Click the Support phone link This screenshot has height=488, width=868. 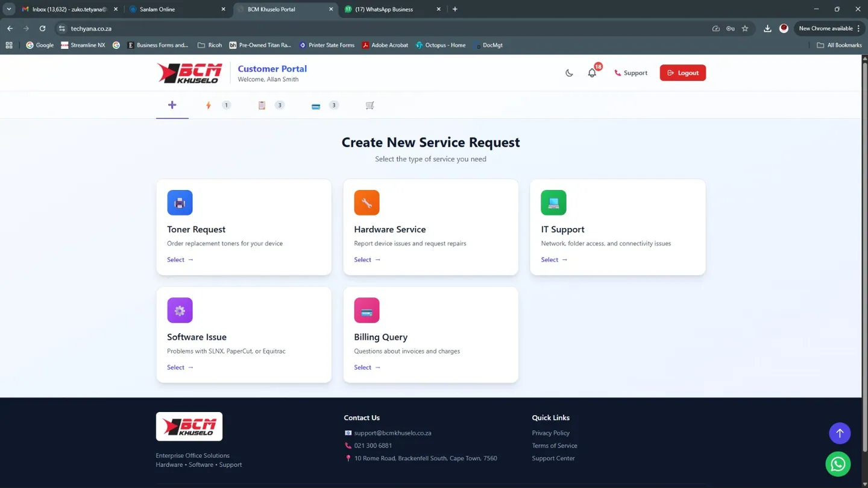pyautogui.click(x=631, y=73)
